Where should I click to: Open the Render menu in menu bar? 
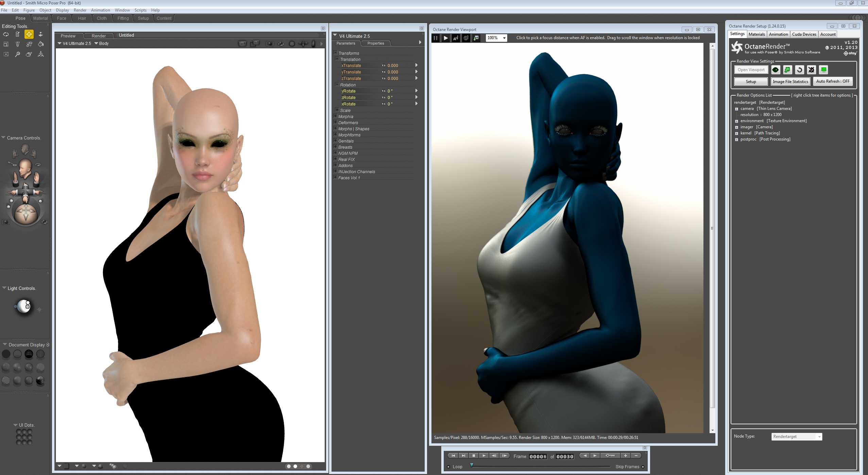click(80, 10)
